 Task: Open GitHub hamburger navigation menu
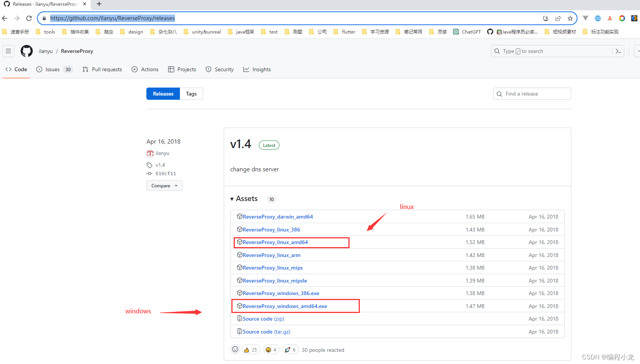8,51
